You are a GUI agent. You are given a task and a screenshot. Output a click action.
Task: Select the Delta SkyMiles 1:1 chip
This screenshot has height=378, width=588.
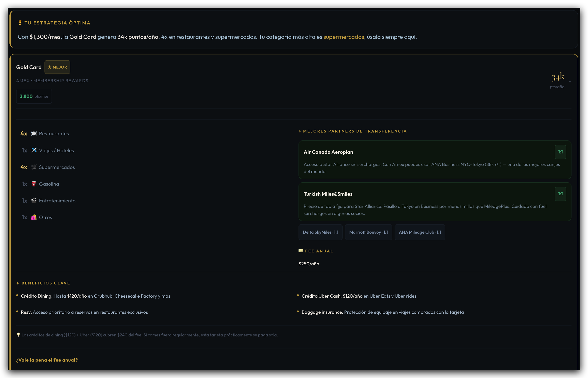(x=320, y=232)
